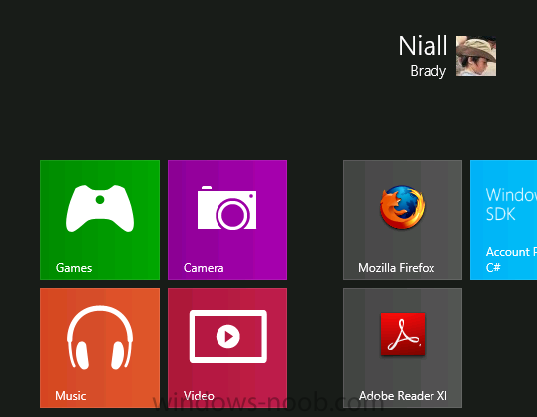Launch the Camera app tile
Screen dimensions: 537x417
pyautogui.click(x=227, y=220)
